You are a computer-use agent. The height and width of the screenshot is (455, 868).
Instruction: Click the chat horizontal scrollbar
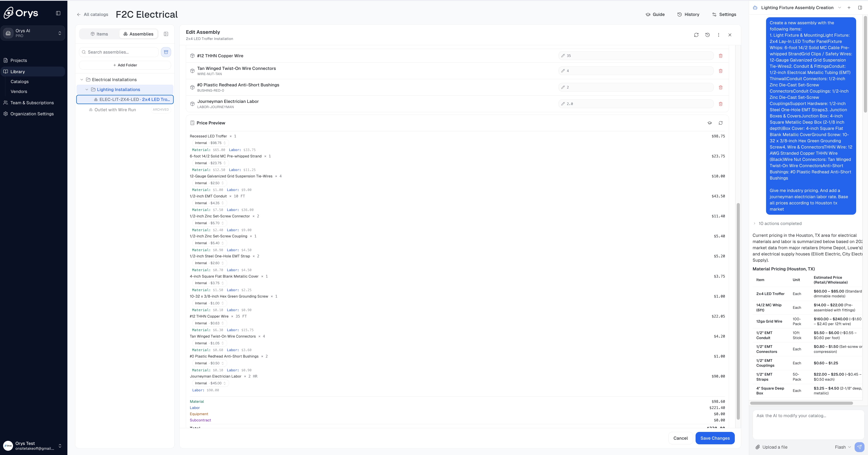[802, 403]
